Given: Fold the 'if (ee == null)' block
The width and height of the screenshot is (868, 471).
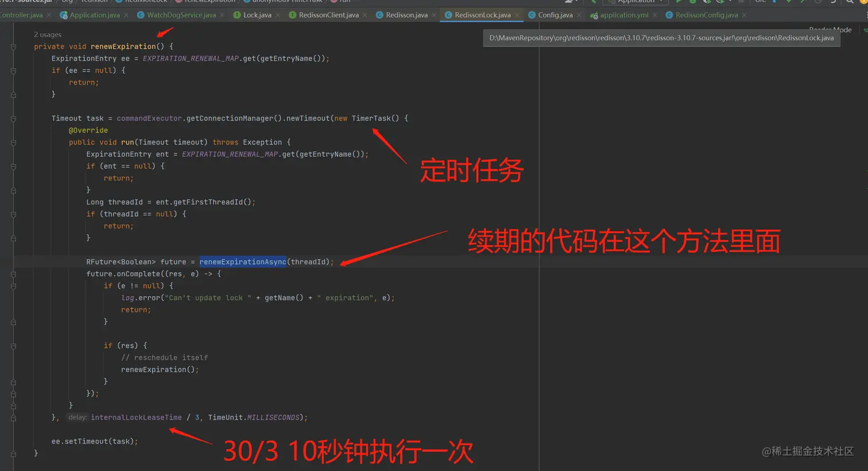Looking at the screenshot, I should click(13, 71).
